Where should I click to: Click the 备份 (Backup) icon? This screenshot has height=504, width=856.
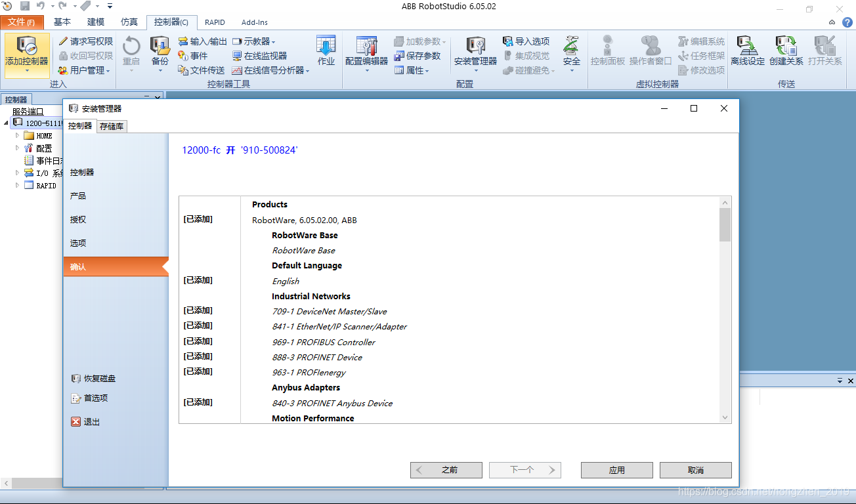coord(160,46)
